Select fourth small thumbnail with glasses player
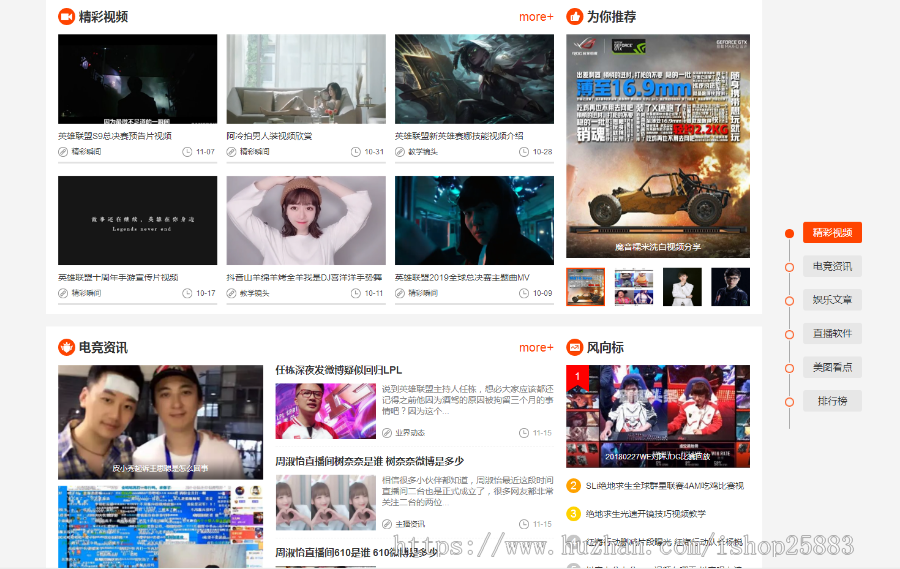 pyautogui.click(x=730, y=287)
